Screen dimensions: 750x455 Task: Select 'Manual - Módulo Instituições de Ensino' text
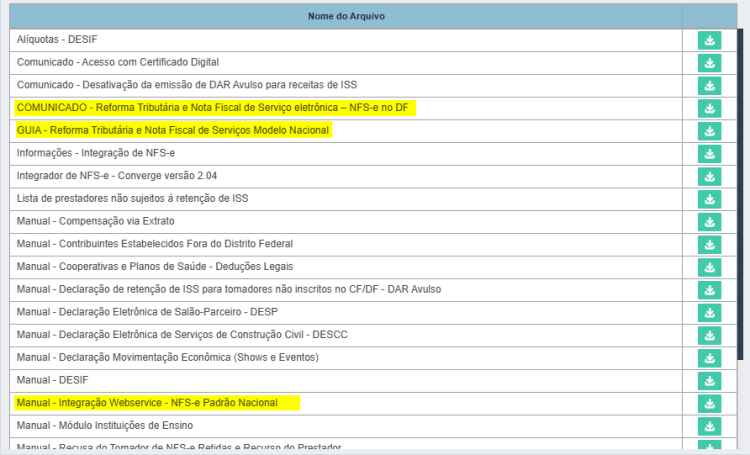105,426
